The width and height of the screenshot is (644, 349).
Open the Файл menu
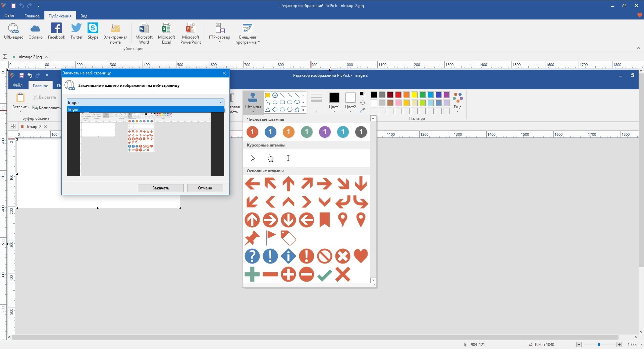click(9, 15)
